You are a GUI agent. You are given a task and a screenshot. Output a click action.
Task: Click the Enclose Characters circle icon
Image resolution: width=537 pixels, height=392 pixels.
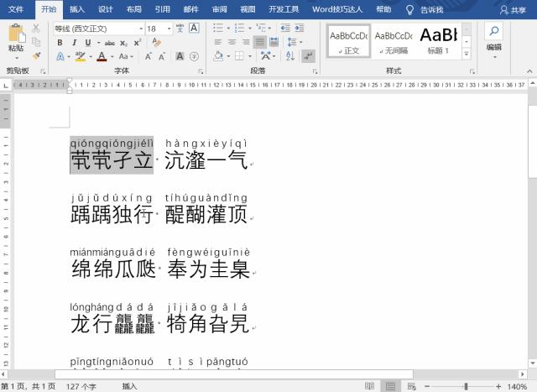tap(194, 56)
